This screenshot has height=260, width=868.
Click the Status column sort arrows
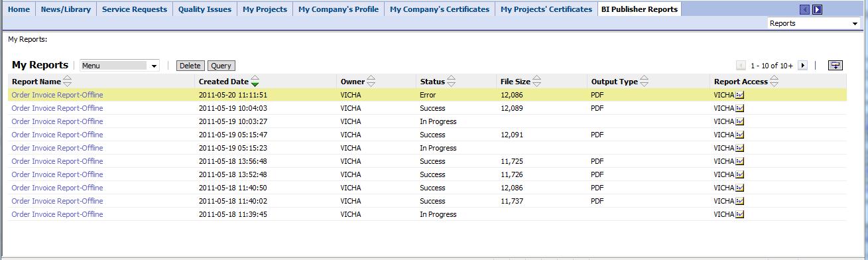tap(451, 82)
